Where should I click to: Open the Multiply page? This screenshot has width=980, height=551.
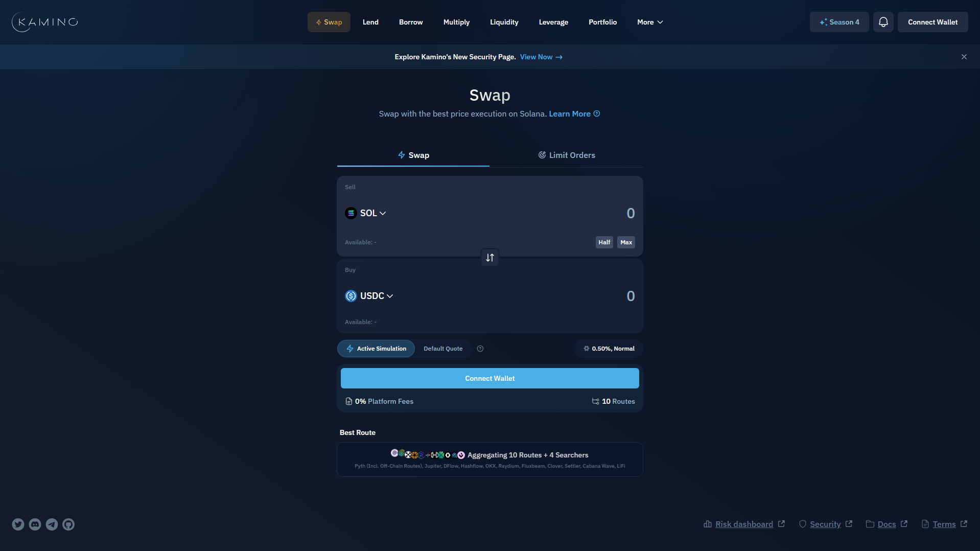[x=456, y=22]
